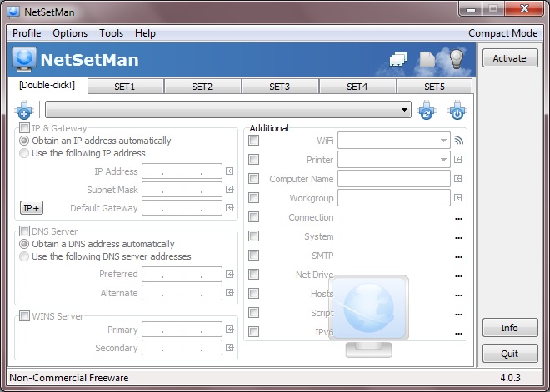This screenshot has width=550, height=392.
Task: Switch to the SET5 tab
Action: (x=434, y=87)
